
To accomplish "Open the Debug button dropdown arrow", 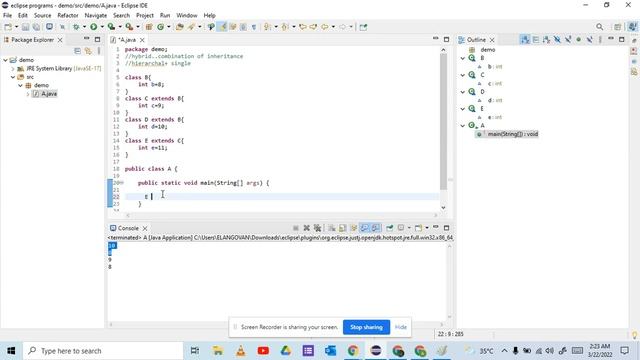I will coord(84,27).
